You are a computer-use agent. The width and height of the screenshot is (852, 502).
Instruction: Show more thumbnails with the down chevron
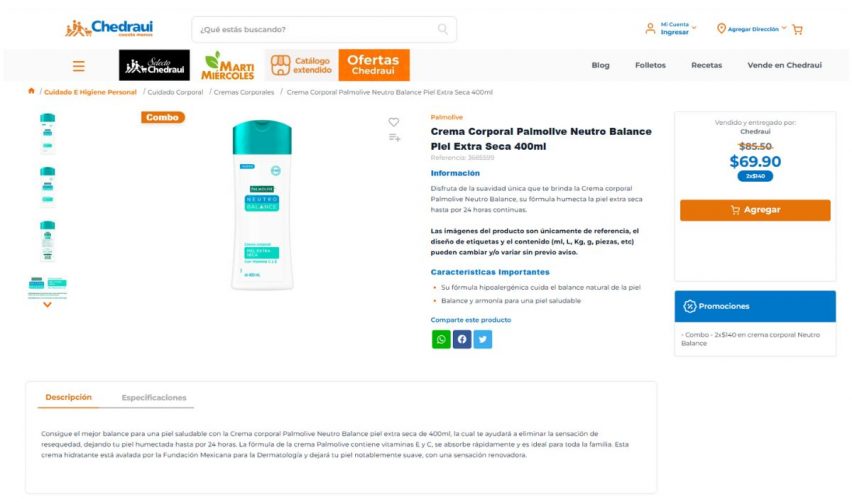47,305
